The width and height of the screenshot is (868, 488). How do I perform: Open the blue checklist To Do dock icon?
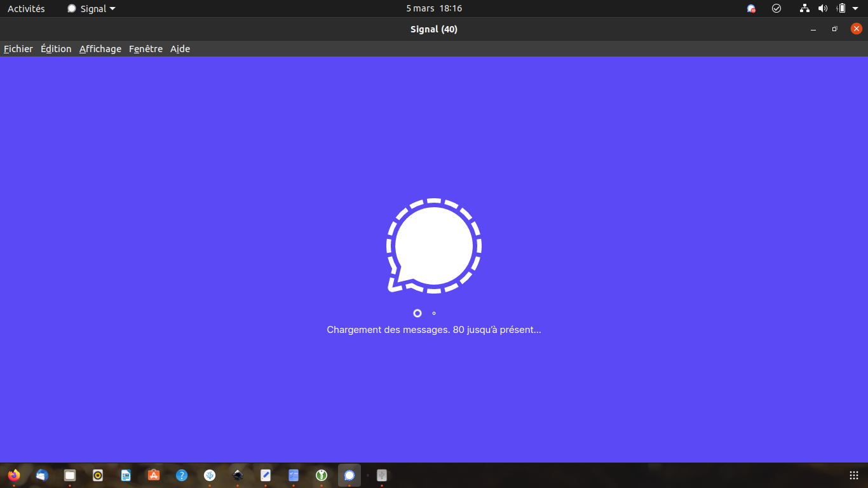click(x=294, y=475)
